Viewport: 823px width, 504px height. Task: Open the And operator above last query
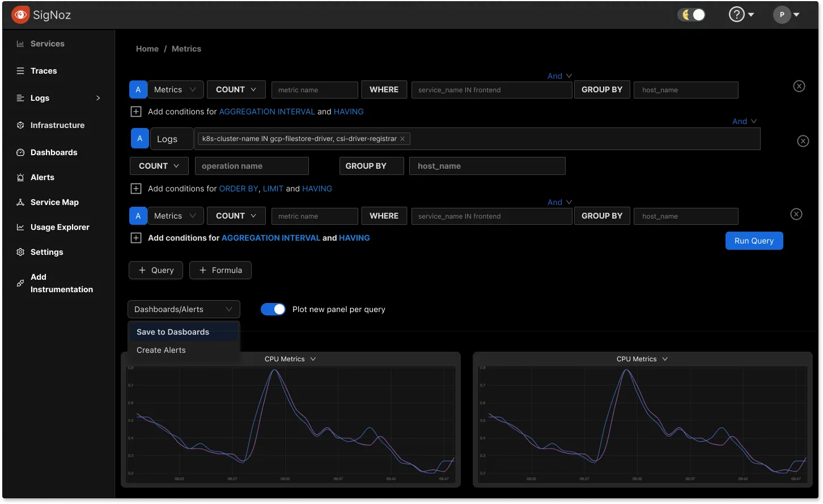560,202
